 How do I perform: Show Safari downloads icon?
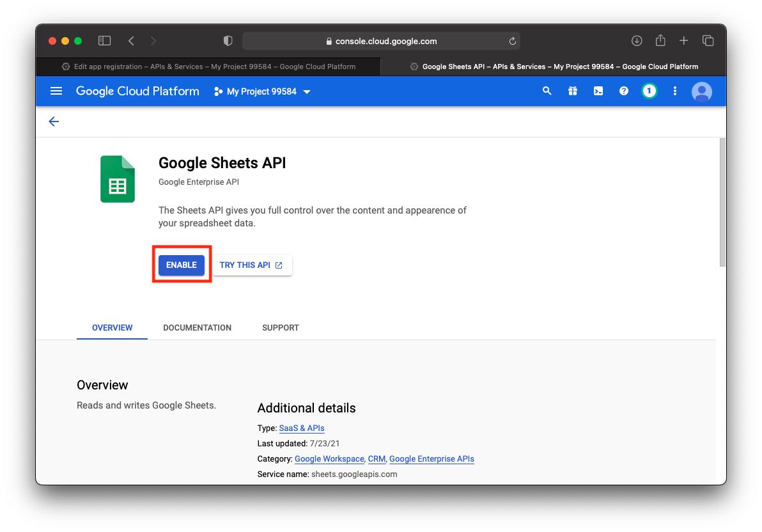[637, 41]
